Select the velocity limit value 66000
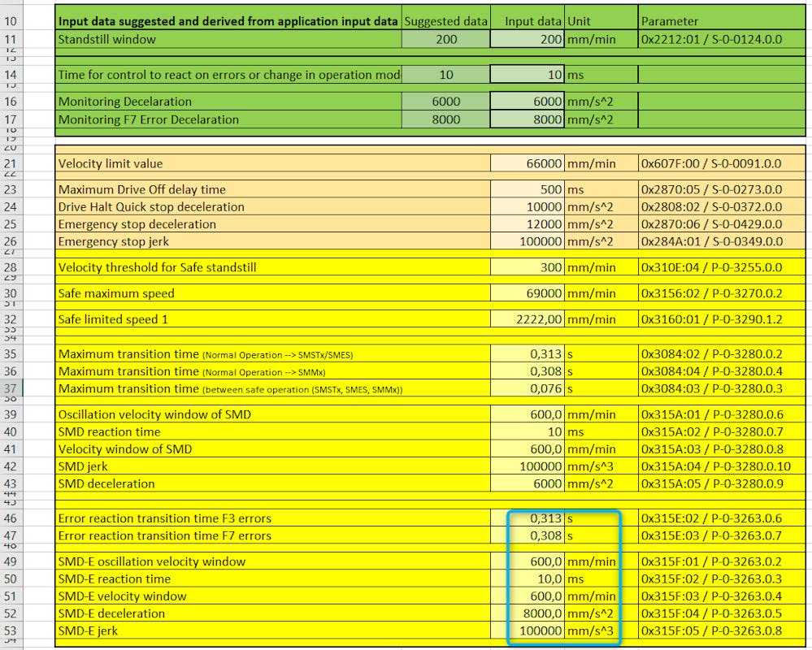Screen dimensions: 812x650 [528, 163]
